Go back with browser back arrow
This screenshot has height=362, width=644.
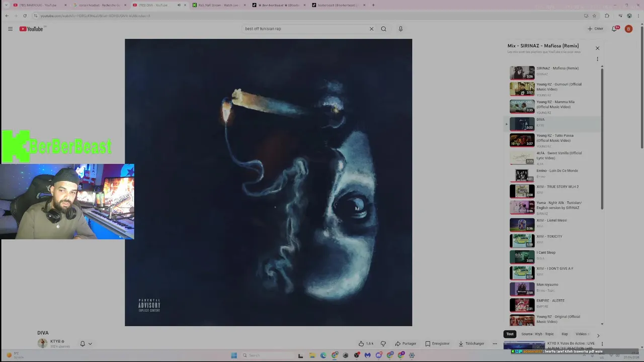pyautogui.click(x=7, y=16)
